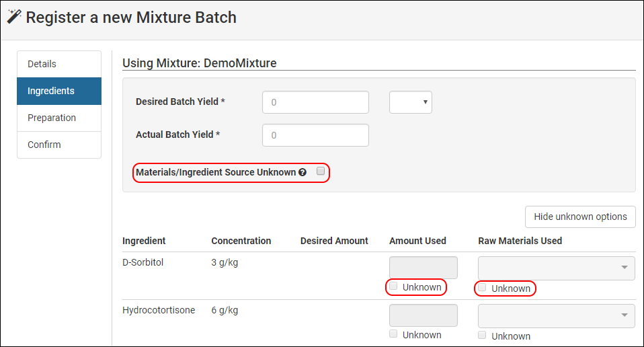Check Unknown under D-Sorbitol Amount Used
Screen dimensions: 644x347
(x=393, y=286)
